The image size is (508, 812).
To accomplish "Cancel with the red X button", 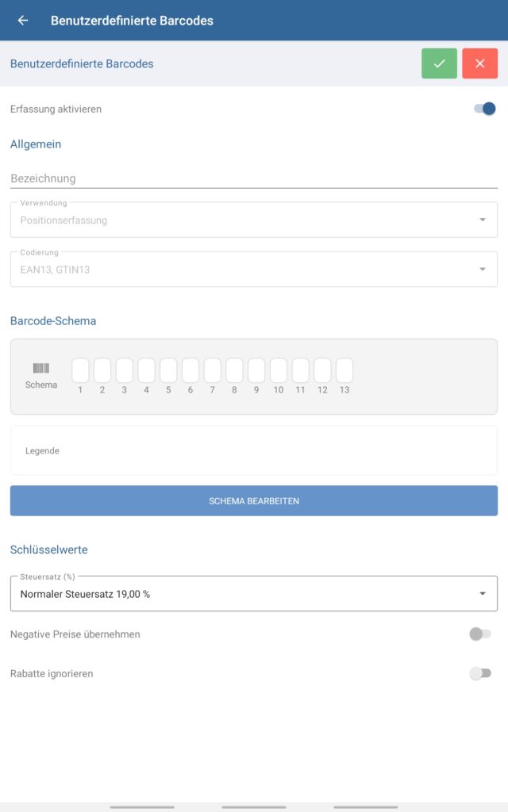I will click(479, 63).
